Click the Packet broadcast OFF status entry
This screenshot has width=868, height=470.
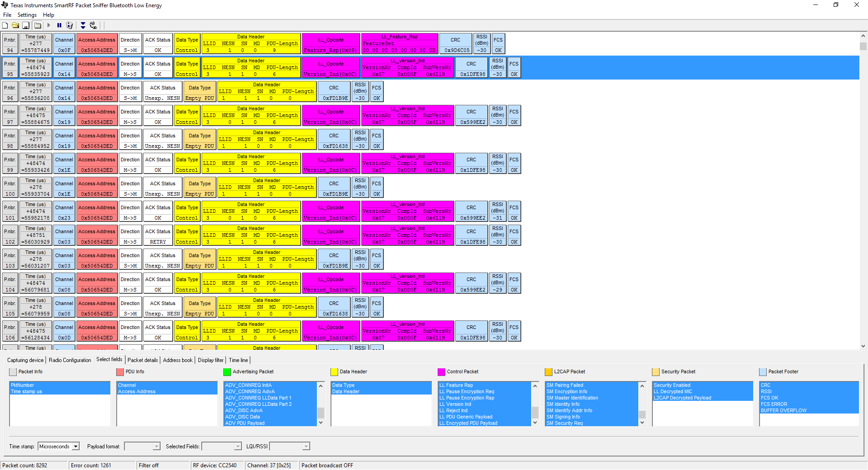[327, 465]
